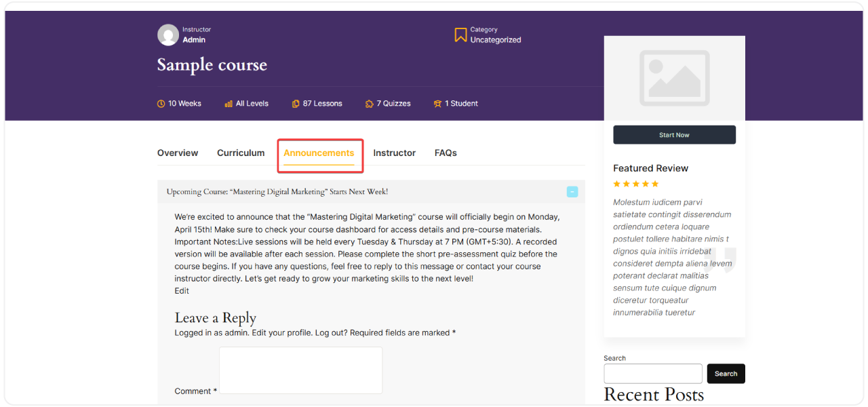Click the course placeholder image thumbnail
This screenshot has width=868, height=407.
click(674, 77)
